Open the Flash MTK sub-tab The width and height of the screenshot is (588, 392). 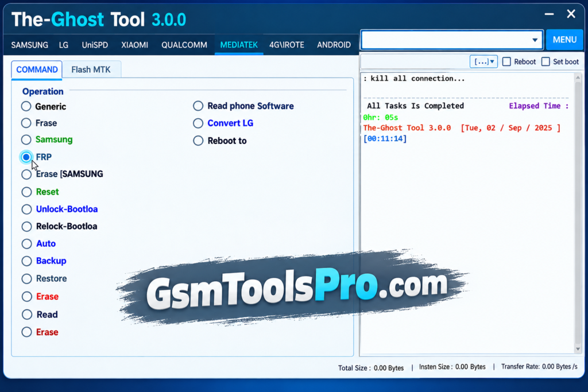click(91, 69)
